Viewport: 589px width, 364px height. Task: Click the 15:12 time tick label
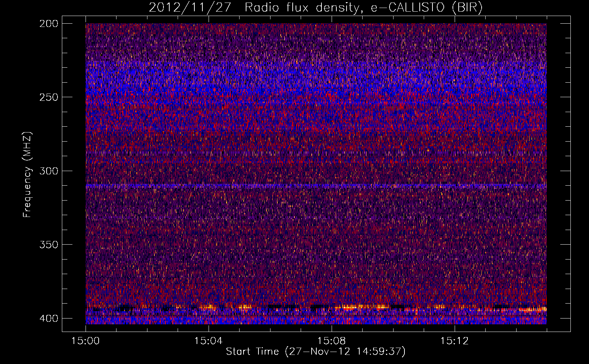tap(454, 341)
